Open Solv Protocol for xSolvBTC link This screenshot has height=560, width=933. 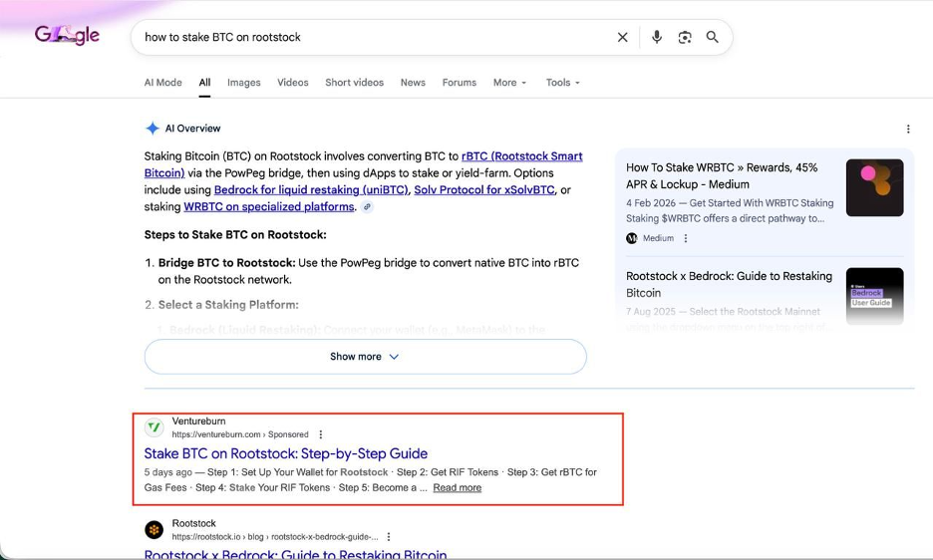[x=484, y=190]
